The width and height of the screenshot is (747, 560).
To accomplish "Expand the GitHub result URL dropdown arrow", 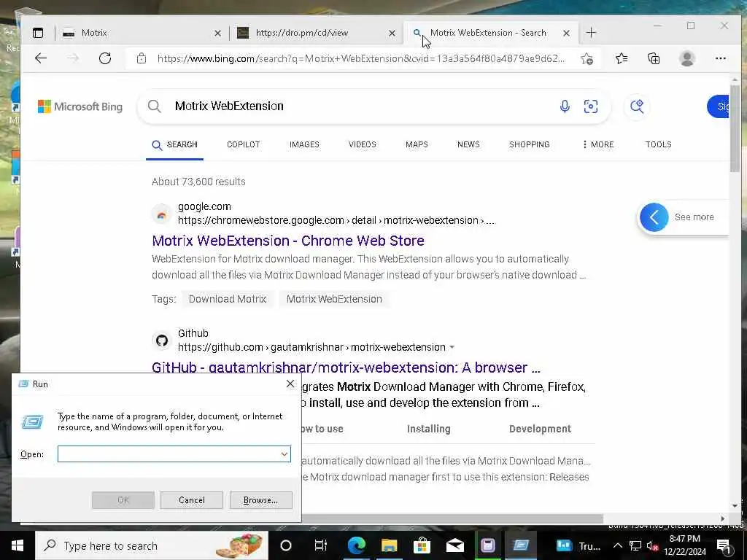I will point(452,347).
